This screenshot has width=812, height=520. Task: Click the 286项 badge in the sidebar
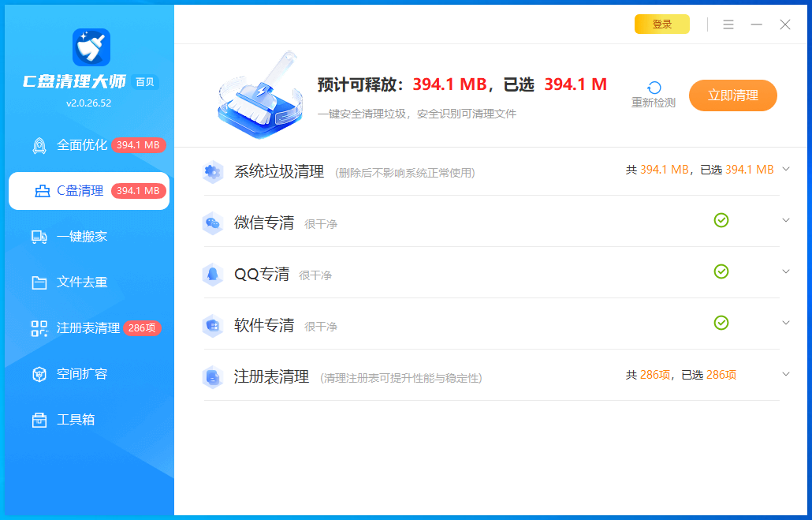(142, 328)
